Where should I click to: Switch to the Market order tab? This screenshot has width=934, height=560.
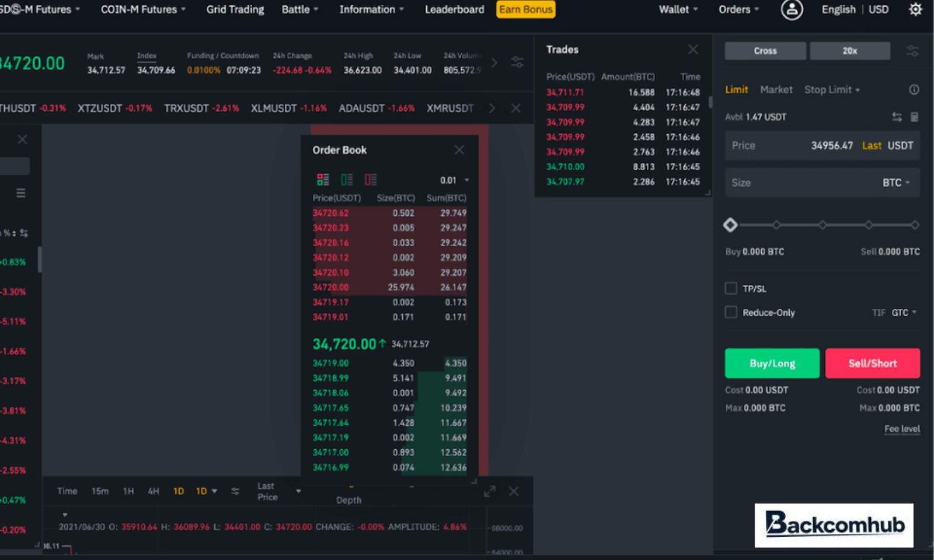click(x=776, y=90)
